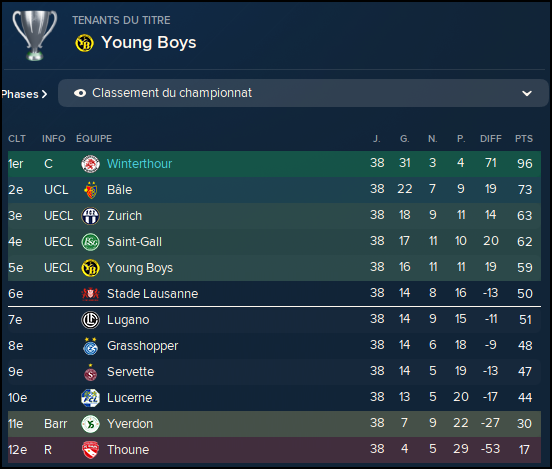Screen dimensions: 552x469
Task: Click the Lugano club badge
Action: click(x=90, y=320)
